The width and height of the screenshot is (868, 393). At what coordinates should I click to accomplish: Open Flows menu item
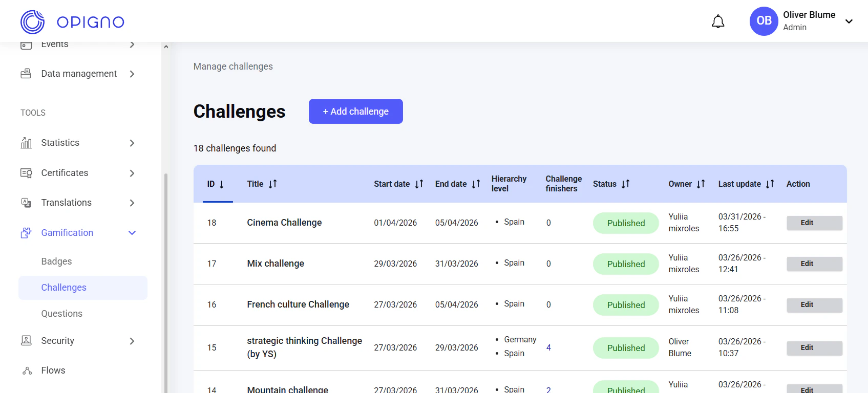pos(53,370)
